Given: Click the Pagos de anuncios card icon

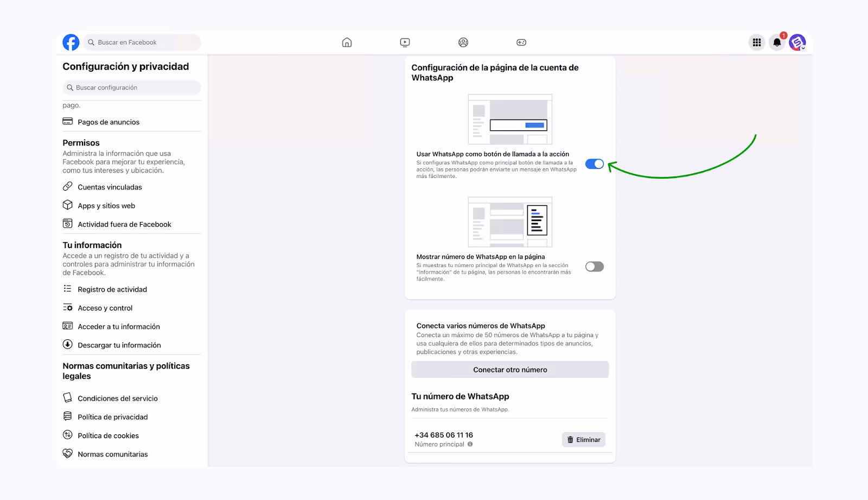Looking at the screenshot, I should click(x=68, y=122).
